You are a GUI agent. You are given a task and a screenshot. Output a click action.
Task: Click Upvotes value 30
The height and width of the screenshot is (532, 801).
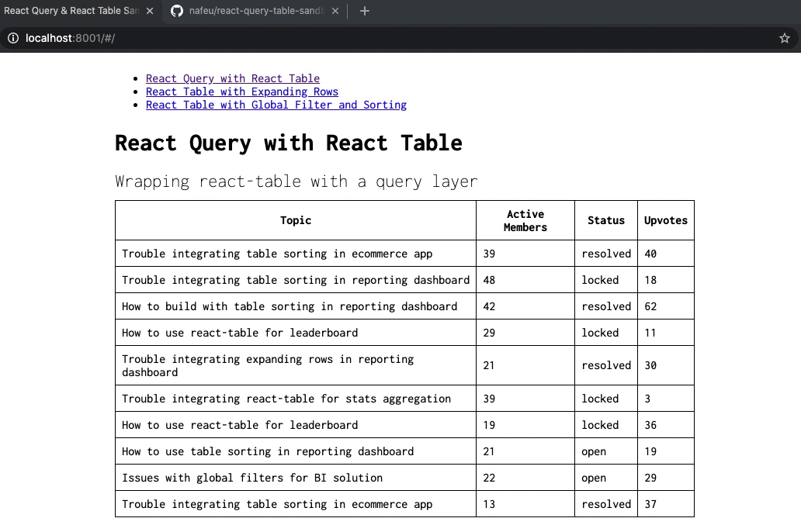pyautogui.click(x=650, y=365)
